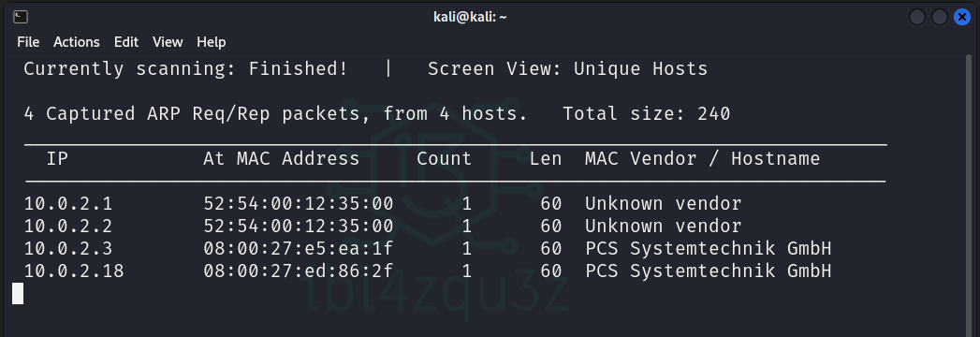Click the terminal icon in title bar
980x337 pixels.
click(x=20, y=17)
